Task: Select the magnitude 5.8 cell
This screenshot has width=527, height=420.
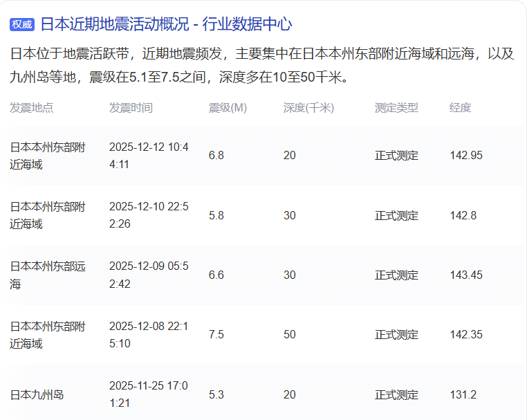Action: tap(216, 215)
